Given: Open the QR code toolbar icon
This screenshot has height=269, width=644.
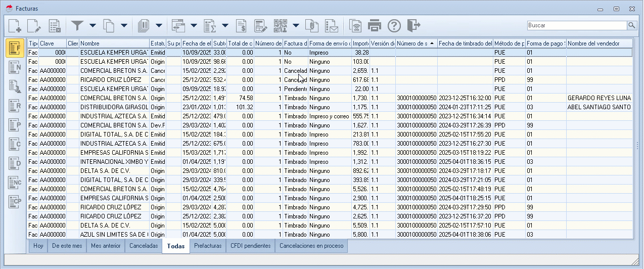Looking at the screenshot, I should [x=280, y=25].
